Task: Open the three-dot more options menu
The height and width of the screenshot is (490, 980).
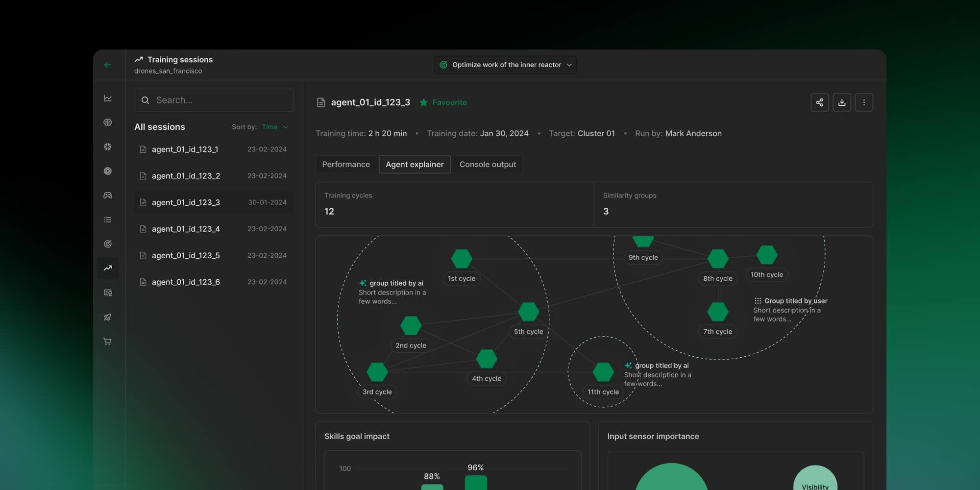Action: (864, 102)
